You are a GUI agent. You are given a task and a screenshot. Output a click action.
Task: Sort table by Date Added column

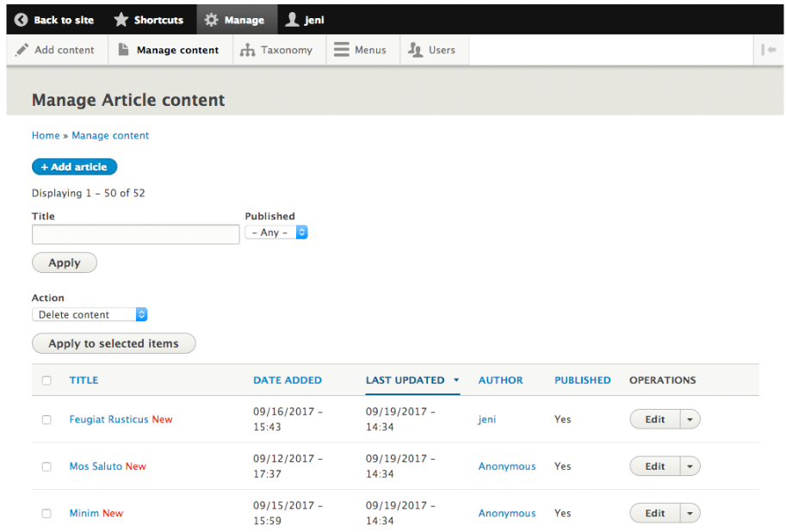point(288,380)
